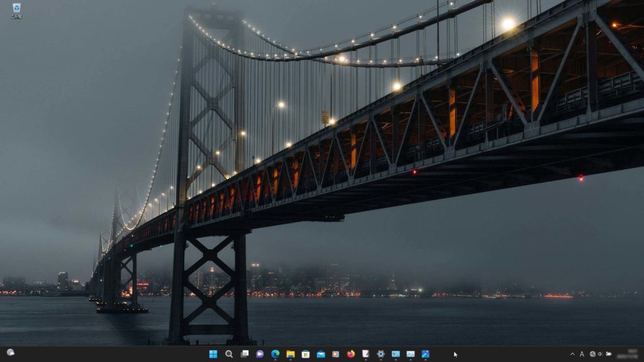
Task: Open Settings gear in the taskbar
Action: click(x=380, y=354)
